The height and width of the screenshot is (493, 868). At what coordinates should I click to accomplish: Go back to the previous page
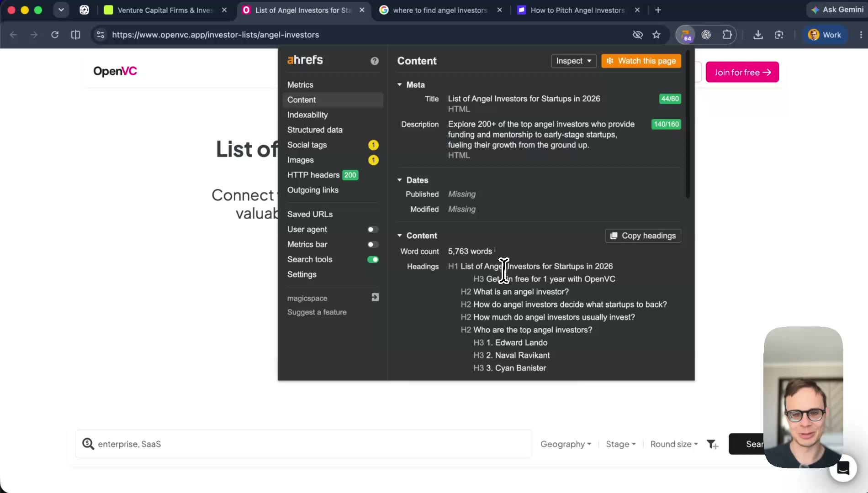coord(13,35)
